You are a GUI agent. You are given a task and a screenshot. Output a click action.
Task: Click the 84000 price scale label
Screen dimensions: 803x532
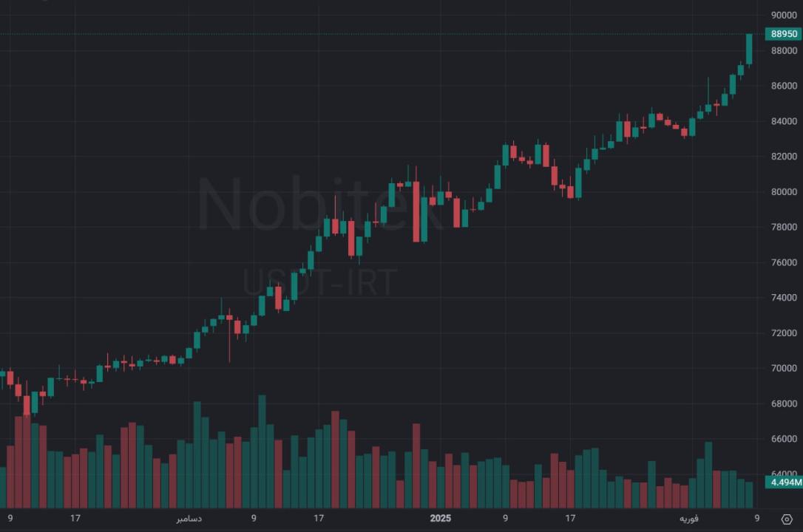click(783, 121)
